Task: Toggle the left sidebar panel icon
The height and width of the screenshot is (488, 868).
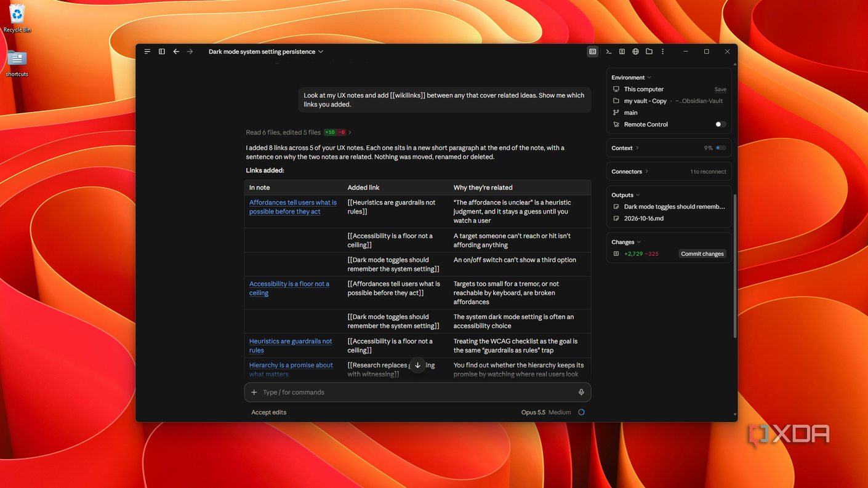Action: click(x=162, y=52)
